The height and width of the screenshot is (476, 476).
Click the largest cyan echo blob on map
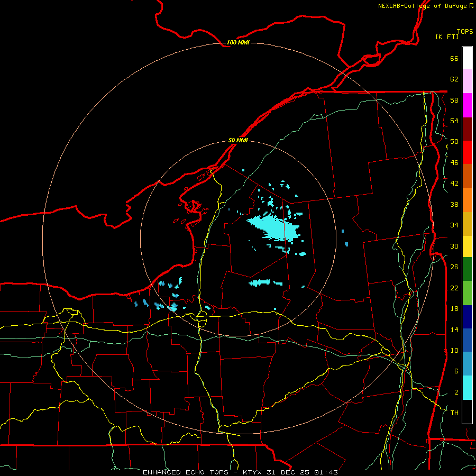click(273, 227)
